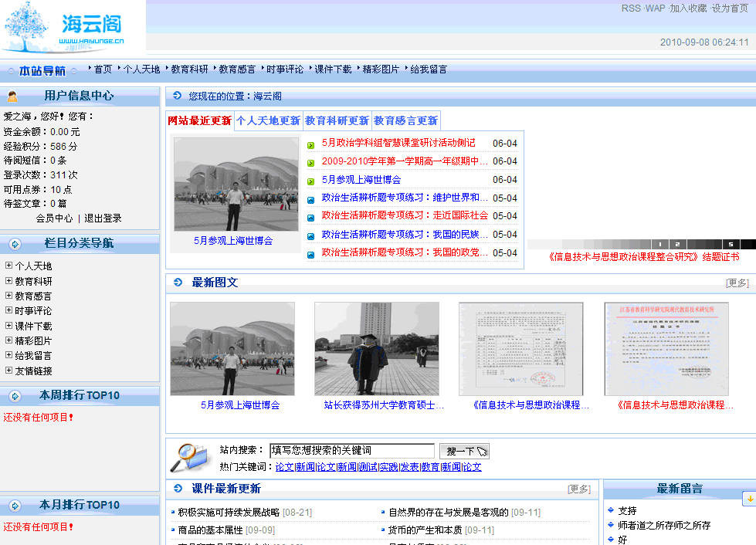This screenshot has height=545, width=756.
Task: Focus the 站内搜索 keyword input field
Action: point(352,451)
